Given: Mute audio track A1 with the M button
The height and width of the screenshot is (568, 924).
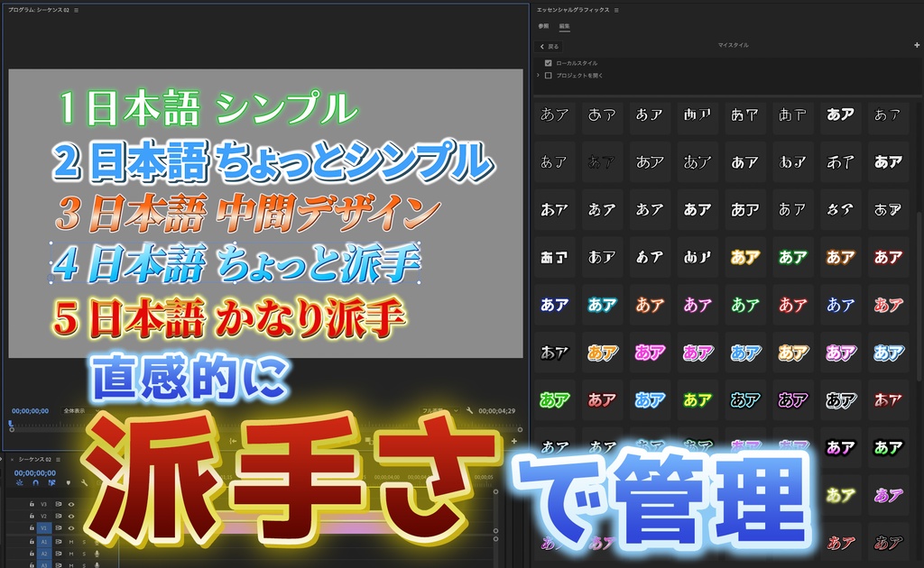Looking at the screenshot, I should point(71,542).
